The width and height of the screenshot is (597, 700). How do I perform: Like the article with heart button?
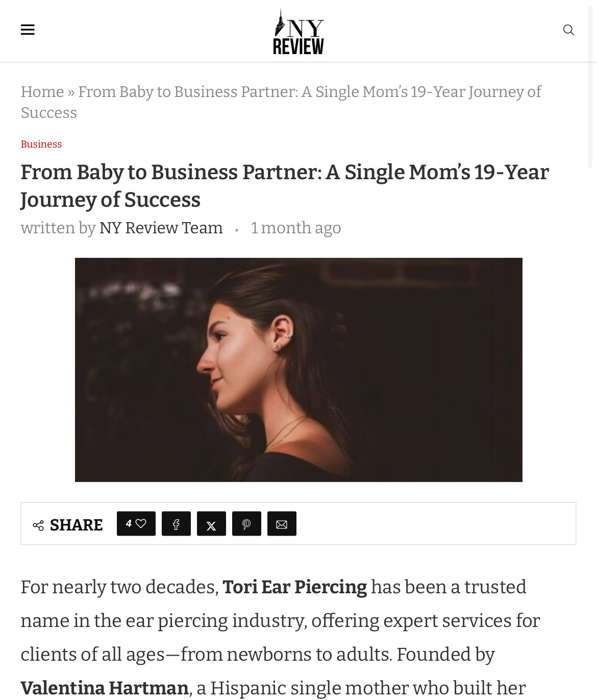(136, 524)
